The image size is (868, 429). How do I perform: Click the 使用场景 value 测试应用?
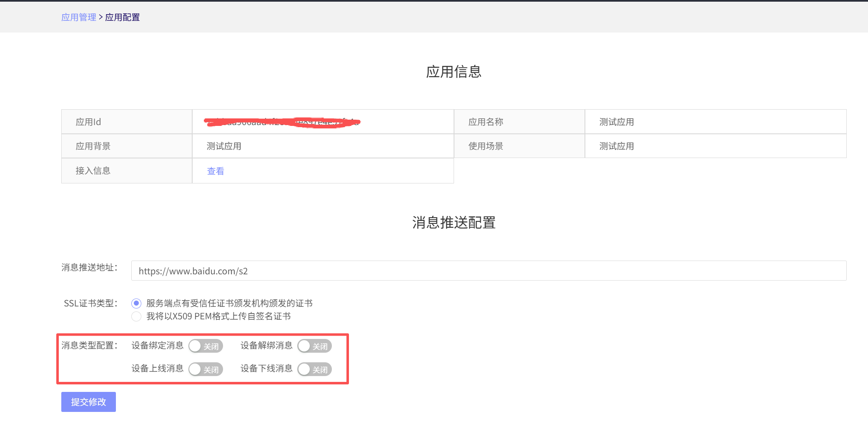(616, 146)
